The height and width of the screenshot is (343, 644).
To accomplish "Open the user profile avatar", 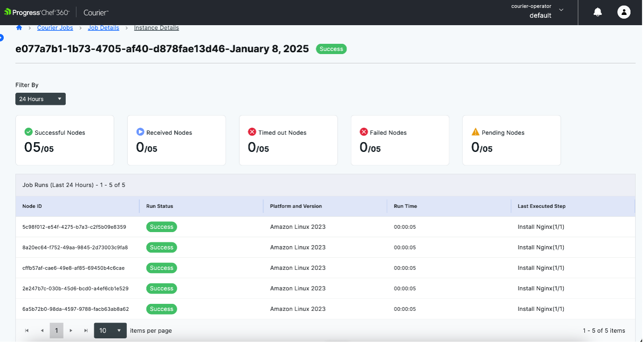I will (623, 12).
